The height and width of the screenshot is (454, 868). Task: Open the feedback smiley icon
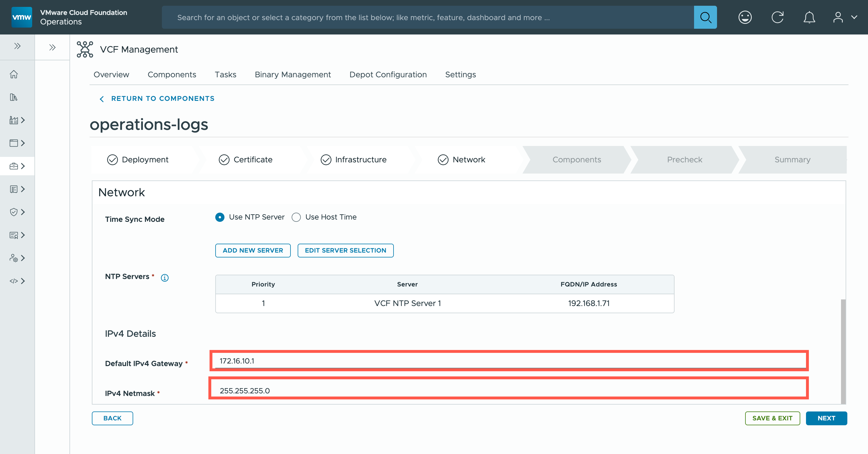745,17
